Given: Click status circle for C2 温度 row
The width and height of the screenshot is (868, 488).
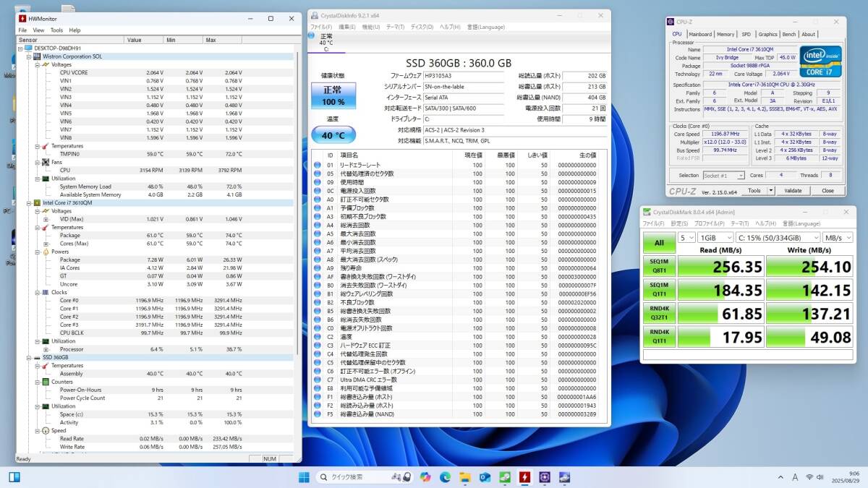Looking at the screenshot, I should pyautogui.click(x=317, y=337).
